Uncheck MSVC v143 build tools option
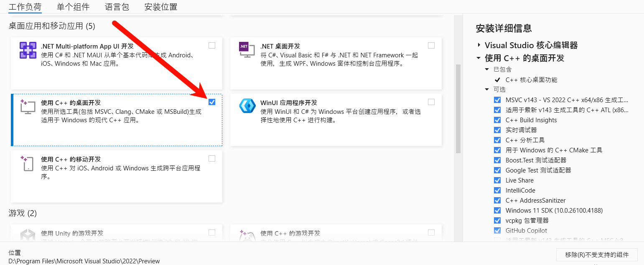The width and height of the screenshot is (644, 265). click(497, 100)
